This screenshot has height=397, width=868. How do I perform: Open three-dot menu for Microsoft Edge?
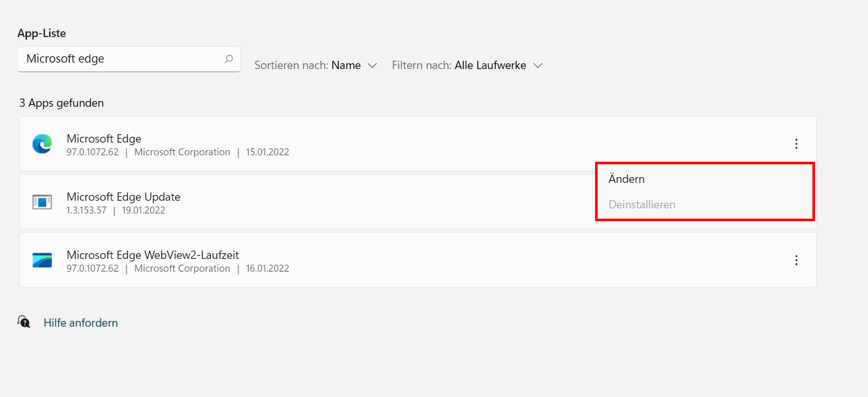click(x=796, y=144)
